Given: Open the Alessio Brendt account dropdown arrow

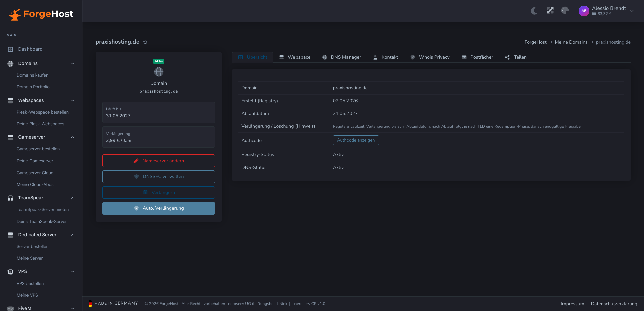Looking at the screenshot, I should (x=632, y=11).
